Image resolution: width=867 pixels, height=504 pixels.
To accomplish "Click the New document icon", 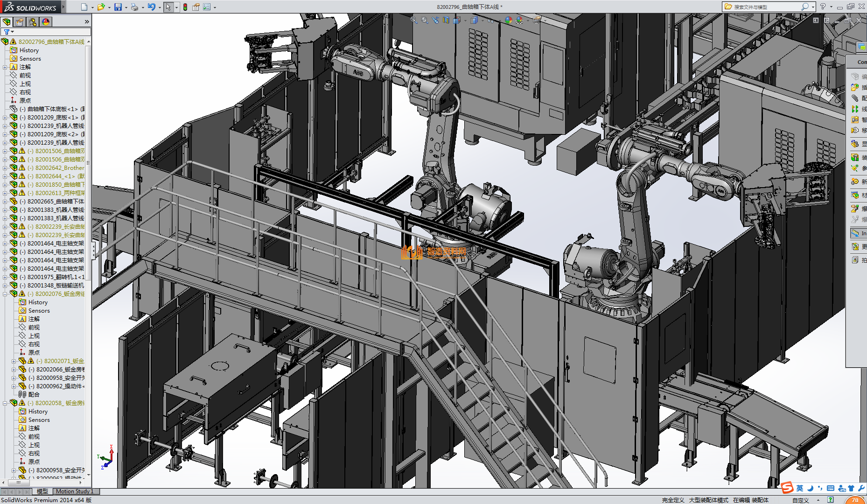I will (x=84, y=7).
